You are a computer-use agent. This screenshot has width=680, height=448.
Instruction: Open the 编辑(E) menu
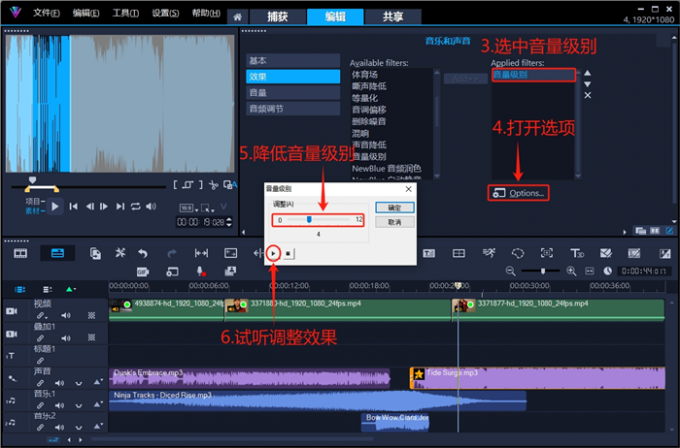86,13
